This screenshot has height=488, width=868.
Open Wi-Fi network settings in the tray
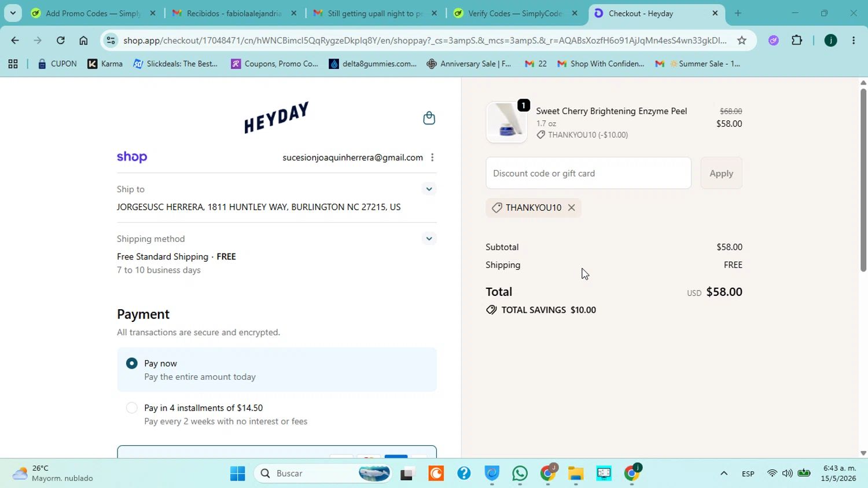[x=772, y=474]
